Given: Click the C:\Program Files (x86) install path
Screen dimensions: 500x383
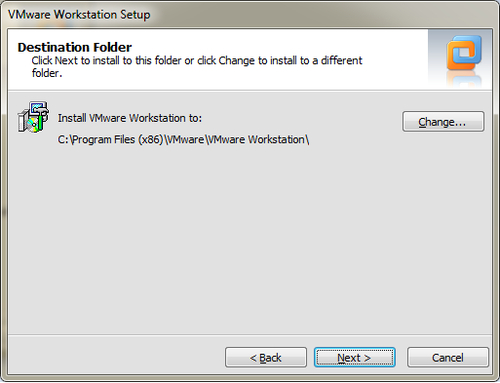Looking at the screenshot, I should point(183,139).
